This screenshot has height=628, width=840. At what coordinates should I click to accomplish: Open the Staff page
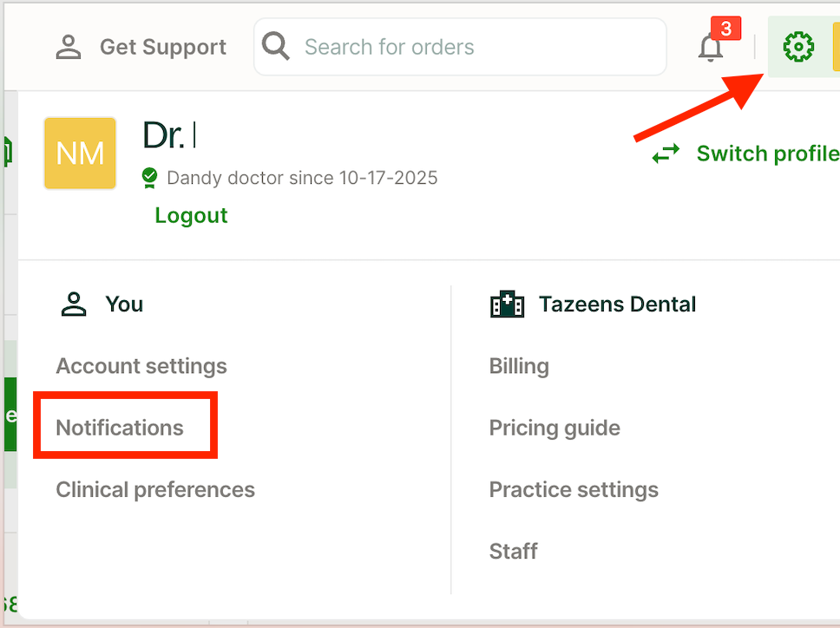coord(513,551)
